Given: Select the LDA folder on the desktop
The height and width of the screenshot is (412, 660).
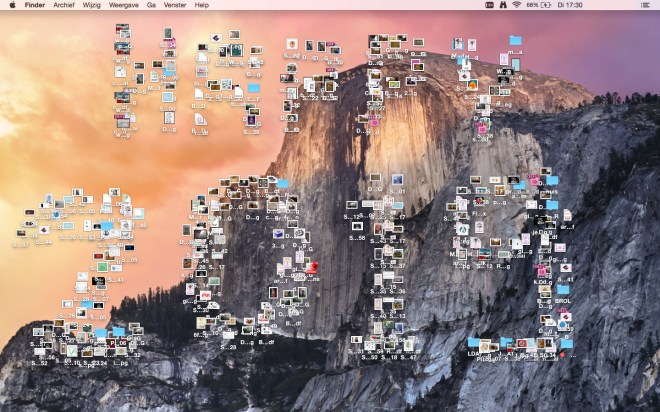Looking at the screenshot, I should click(x=473, y=344).
